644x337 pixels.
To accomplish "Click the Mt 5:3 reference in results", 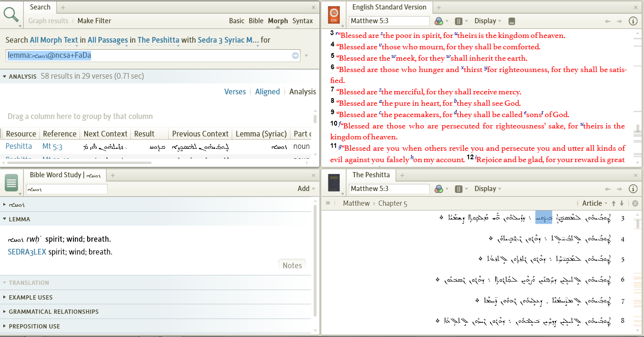I will click(x=52, y=146).
